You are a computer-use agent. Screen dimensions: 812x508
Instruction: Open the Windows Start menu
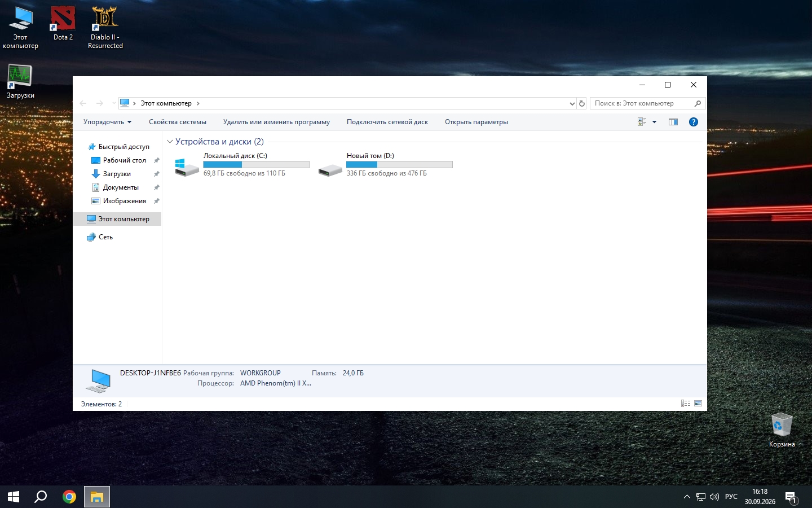14,497
